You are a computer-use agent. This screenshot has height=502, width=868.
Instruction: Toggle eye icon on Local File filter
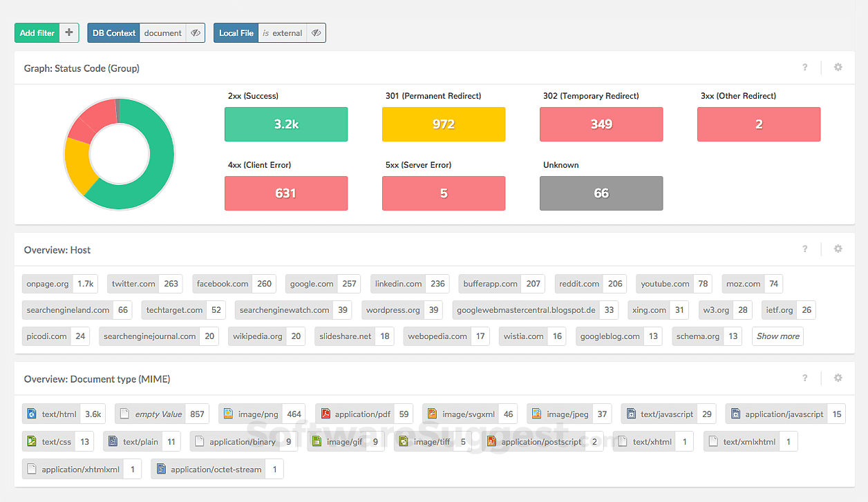pyautogui.click(x=317, y=33)
